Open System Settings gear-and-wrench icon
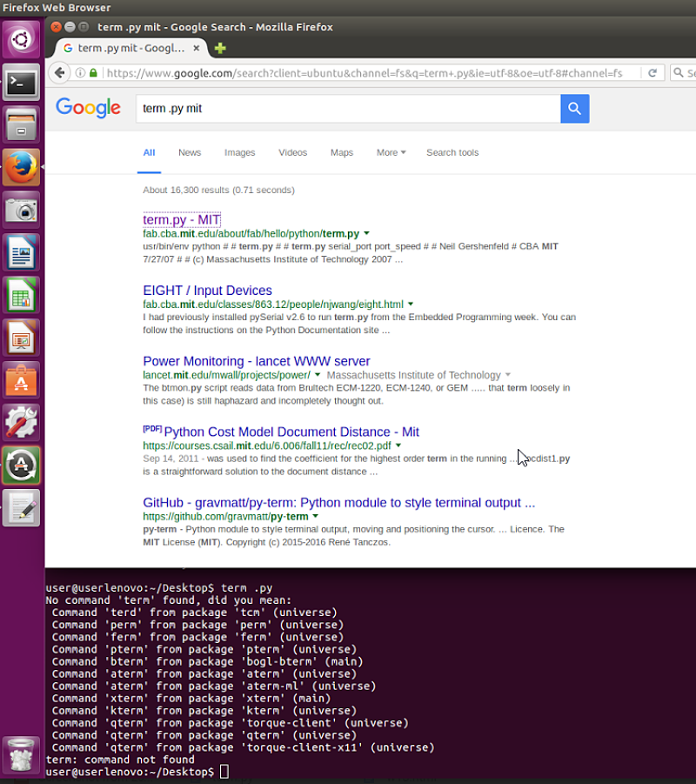 click(21, 423)
